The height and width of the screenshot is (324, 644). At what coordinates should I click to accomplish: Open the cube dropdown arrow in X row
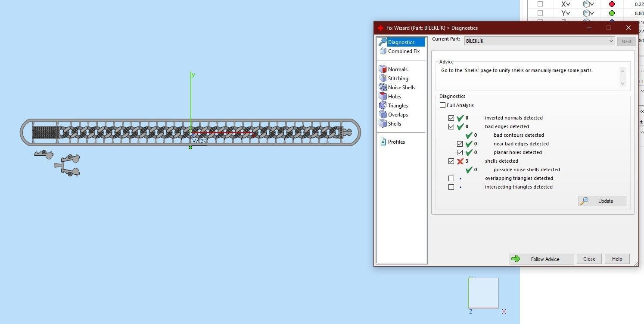click(592, 4)
